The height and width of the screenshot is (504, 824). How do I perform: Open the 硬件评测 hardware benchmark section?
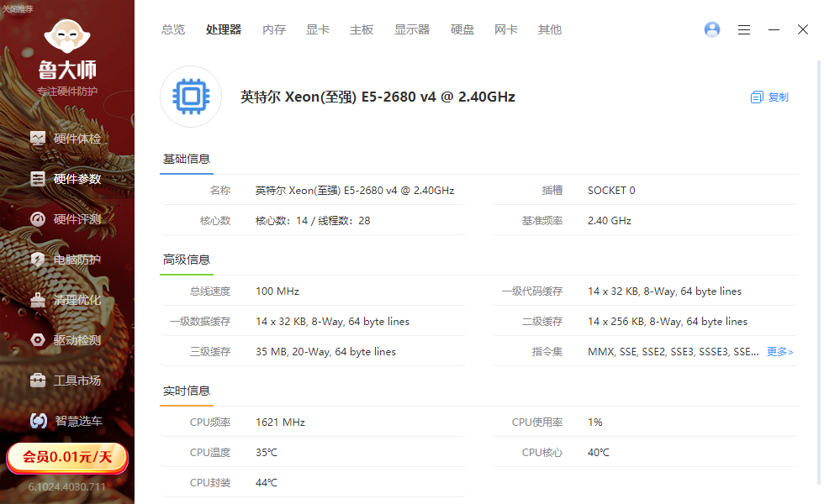(x=66, y=218)
